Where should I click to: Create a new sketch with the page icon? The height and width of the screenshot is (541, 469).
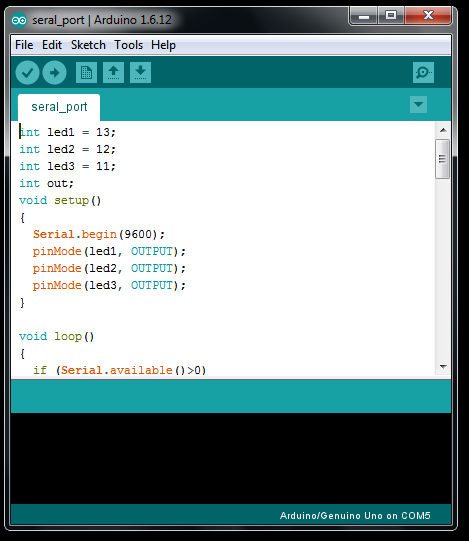point(86,72)
